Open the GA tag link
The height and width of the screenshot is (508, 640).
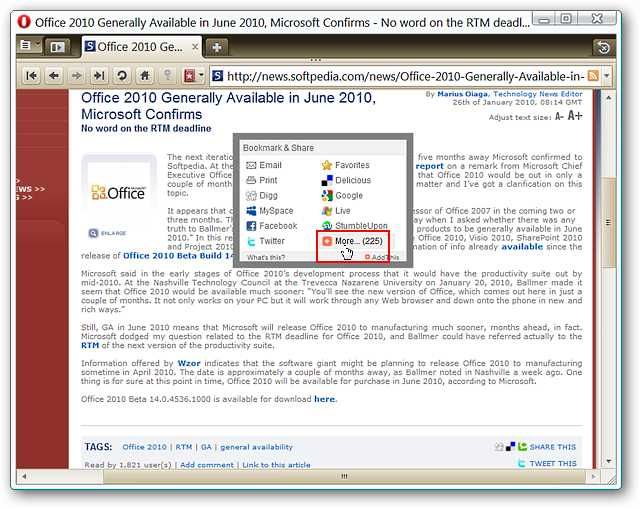click(206, 447)
